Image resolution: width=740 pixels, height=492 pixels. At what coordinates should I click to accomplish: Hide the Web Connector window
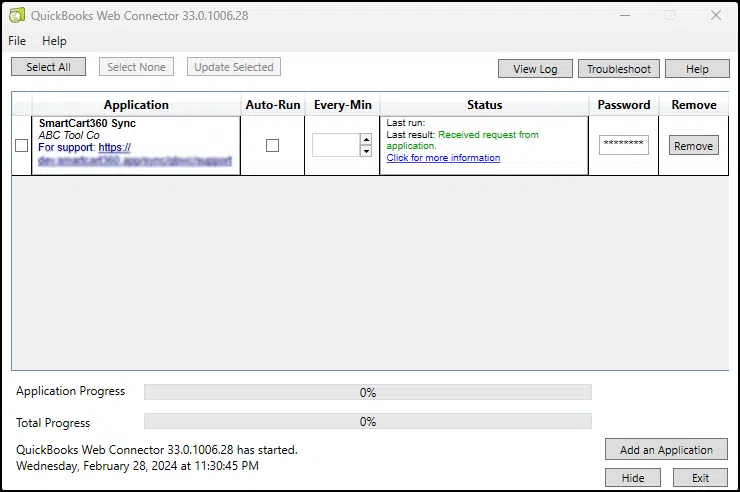[x=633, y=478]
